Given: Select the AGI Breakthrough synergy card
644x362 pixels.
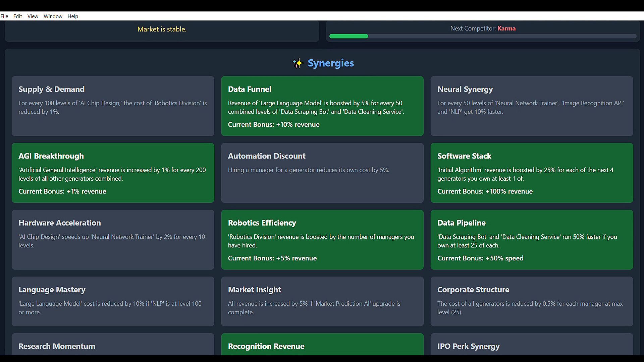Looking at the screenshot, I should pyautogui.click(x=113, y=173).
